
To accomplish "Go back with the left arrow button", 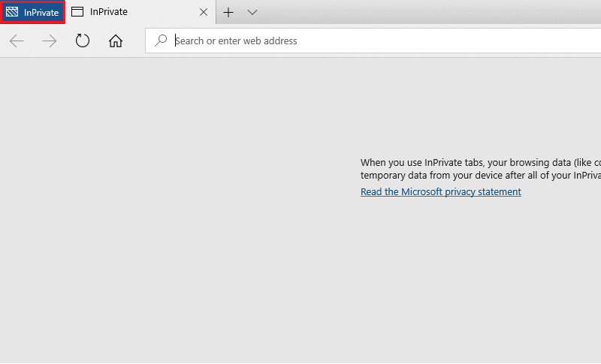I will (x=17, y=41).
